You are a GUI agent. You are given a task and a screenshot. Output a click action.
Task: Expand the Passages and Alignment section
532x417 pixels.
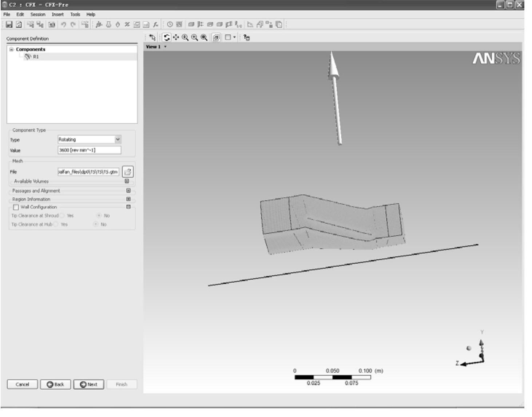point(128,190)
